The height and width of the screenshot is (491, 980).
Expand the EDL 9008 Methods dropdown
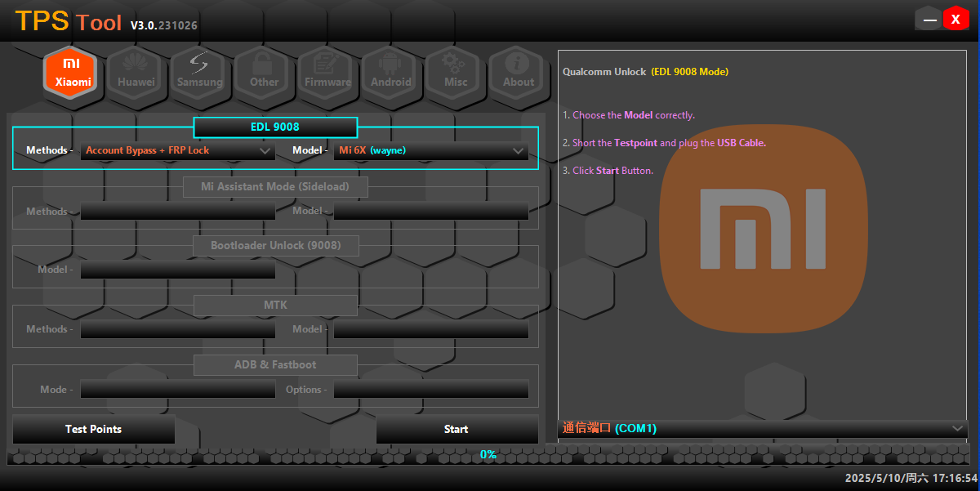[x=178, y=150]
